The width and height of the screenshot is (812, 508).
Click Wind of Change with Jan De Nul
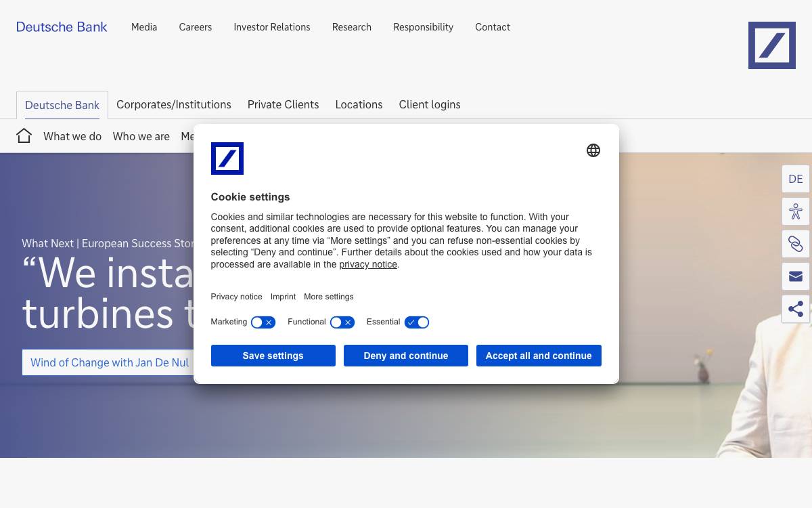110,362
